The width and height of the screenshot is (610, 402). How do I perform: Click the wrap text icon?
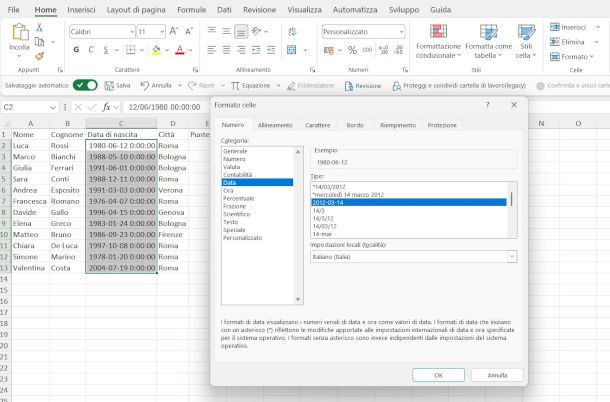point(292,31)
